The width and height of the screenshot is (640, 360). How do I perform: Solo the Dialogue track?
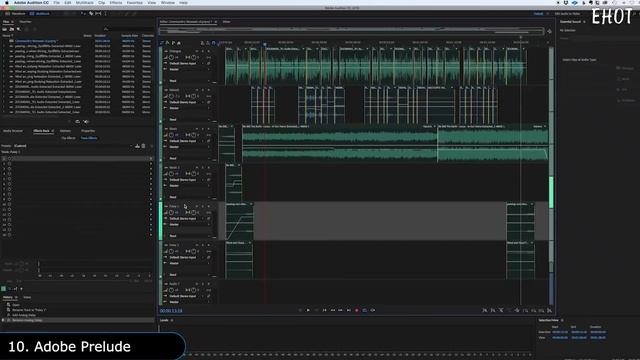(x=203, y=51)
